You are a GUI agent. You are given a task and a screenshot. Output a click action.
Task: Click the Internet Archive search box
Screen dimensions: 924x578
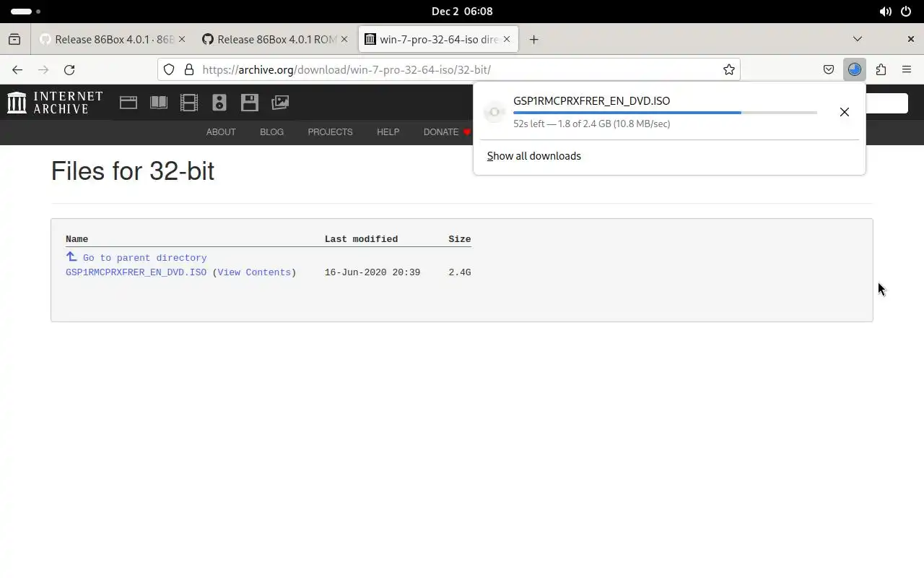click(x=886, y=103)
